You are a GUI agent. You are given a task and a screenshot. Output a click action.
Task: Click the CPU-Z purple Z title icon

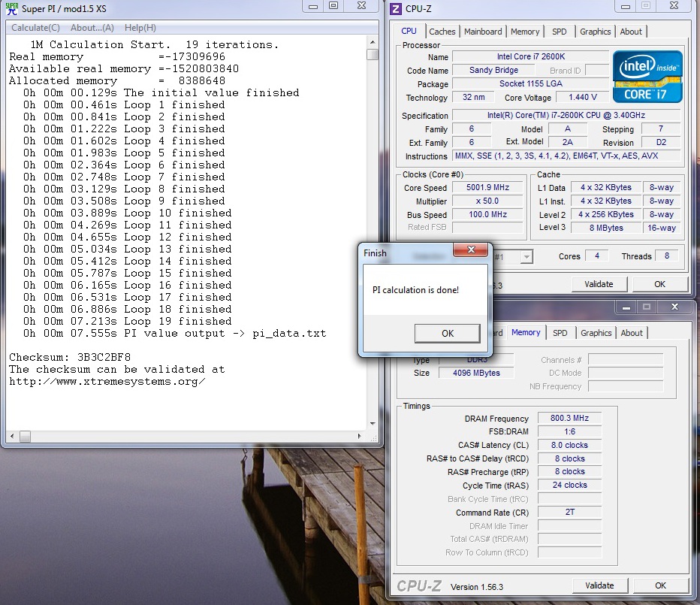point(396,9)
